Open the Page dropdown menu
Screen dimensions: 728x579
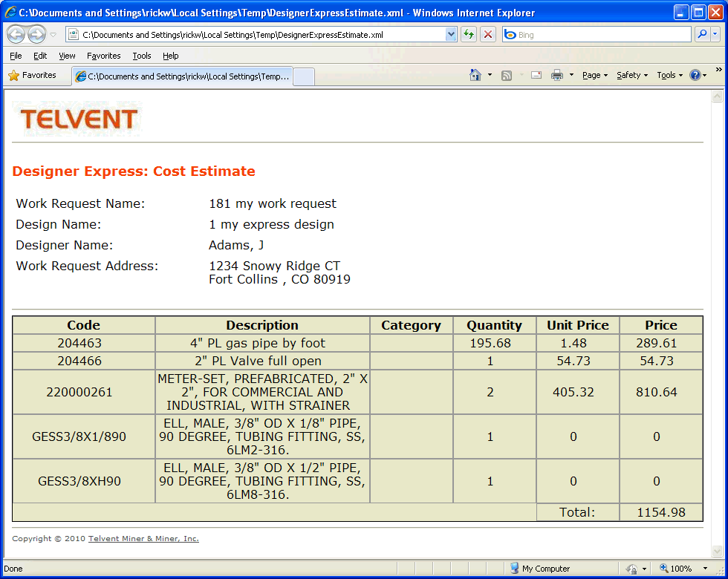click(595, 75)
